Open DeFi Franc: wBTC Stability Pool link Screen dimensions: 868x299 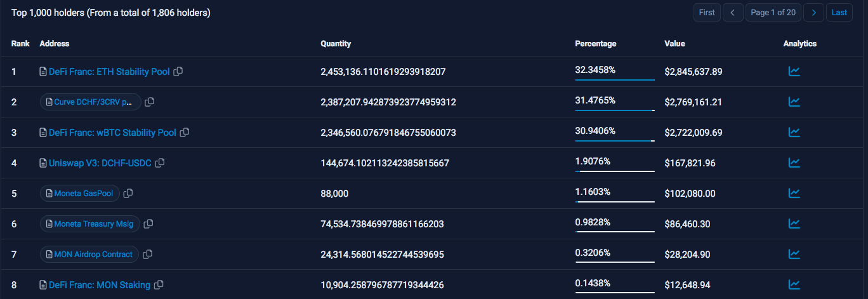112,133
